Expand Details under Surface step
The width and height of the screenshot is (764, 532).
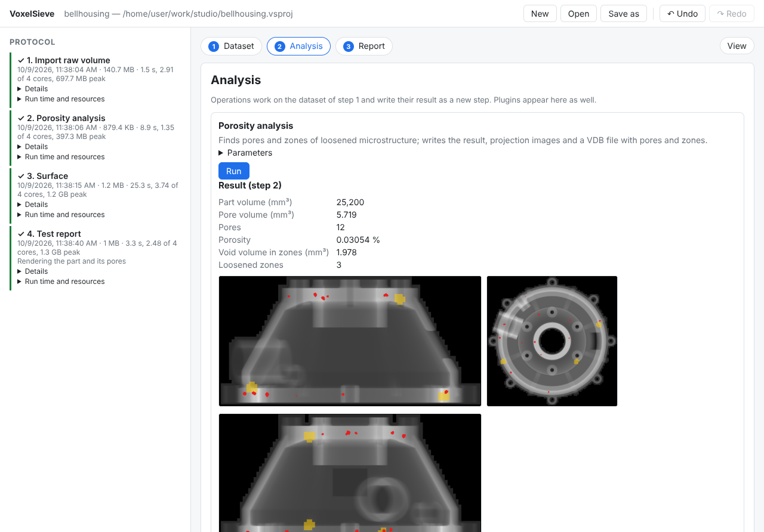(x=33, y=205)
